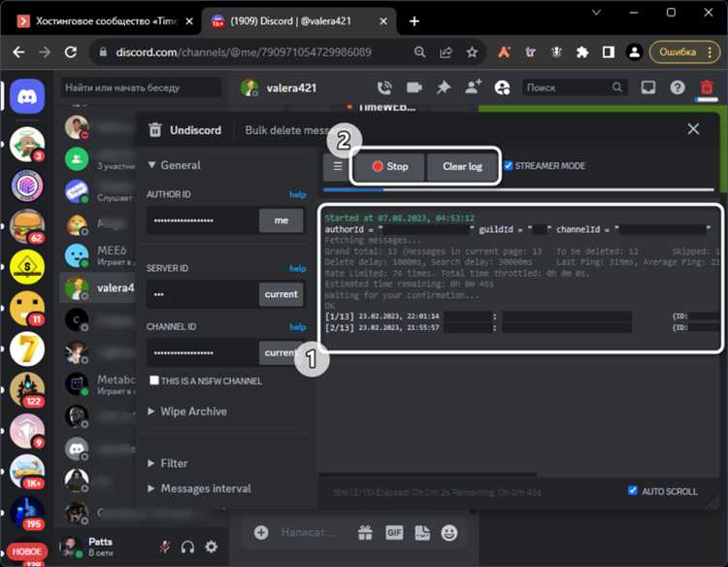
Task: Switch to the Хостинговое сообщество browser tab
Action: point(105,21)
